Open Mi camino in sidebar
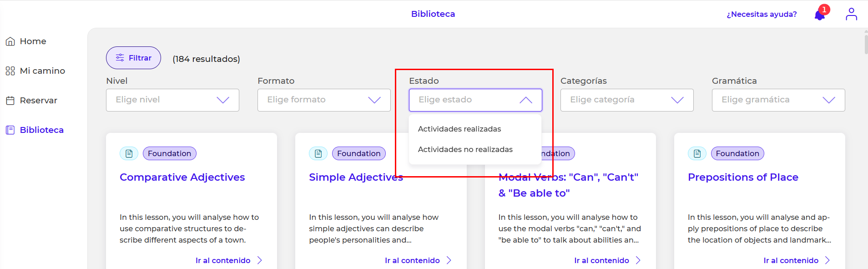This screenshot has height=269, width=868. pyautogui.click(x=42, y=71)
